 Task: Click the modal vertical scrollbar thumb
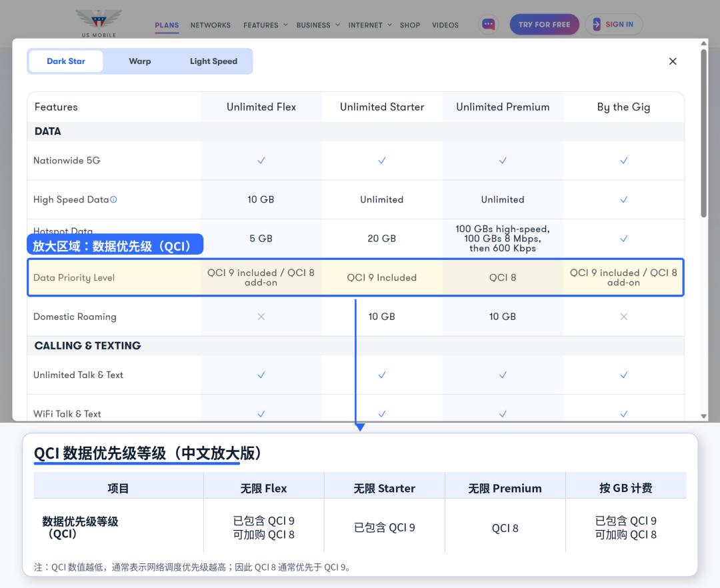tap(703, 133)
